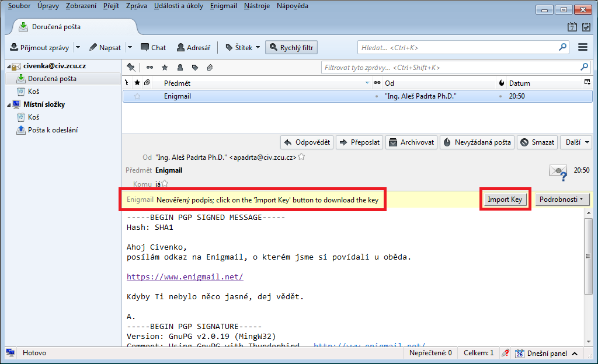Open the Štítek tag dropdown
The image size is (598, 364).
[x=242, y=48]
